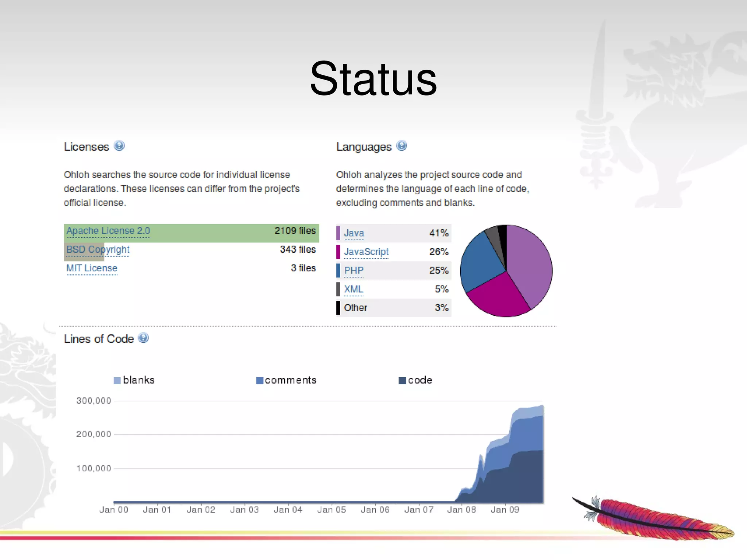Click the help icon beside Languages heading
747x560 pixels.
401,146
